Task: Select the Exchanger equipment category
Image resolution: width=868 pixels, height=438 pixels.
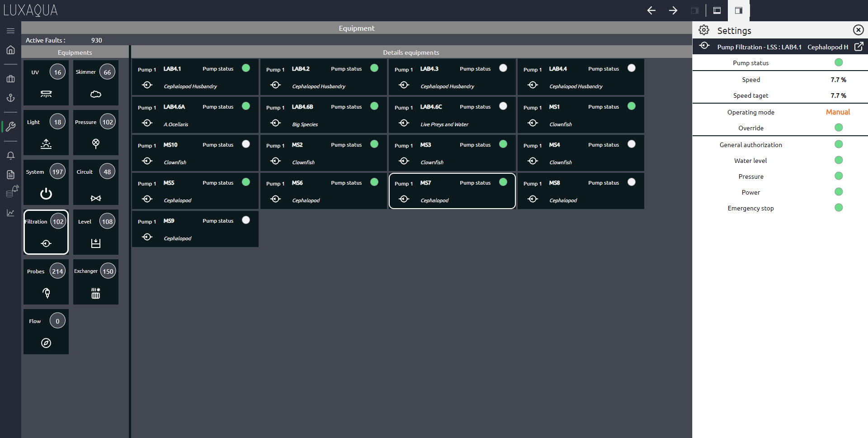Action: click(95, 282)
